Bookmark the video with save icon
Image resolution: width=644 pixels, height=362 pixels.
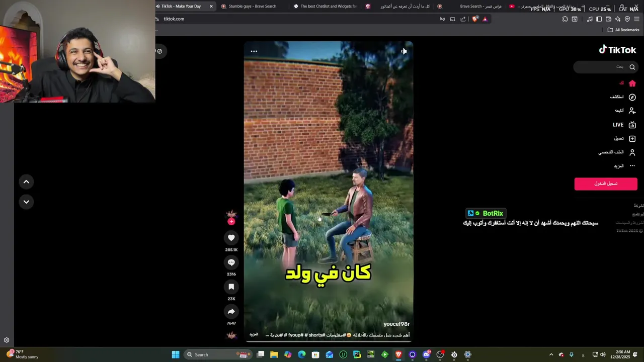(x=231, y=287)
